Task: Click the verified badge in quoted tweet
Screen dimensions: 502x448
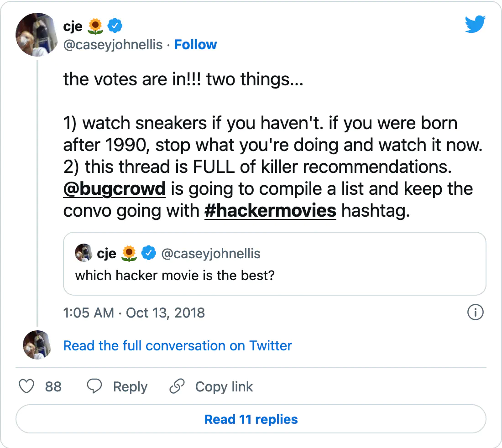Action: tap(149, 253)
